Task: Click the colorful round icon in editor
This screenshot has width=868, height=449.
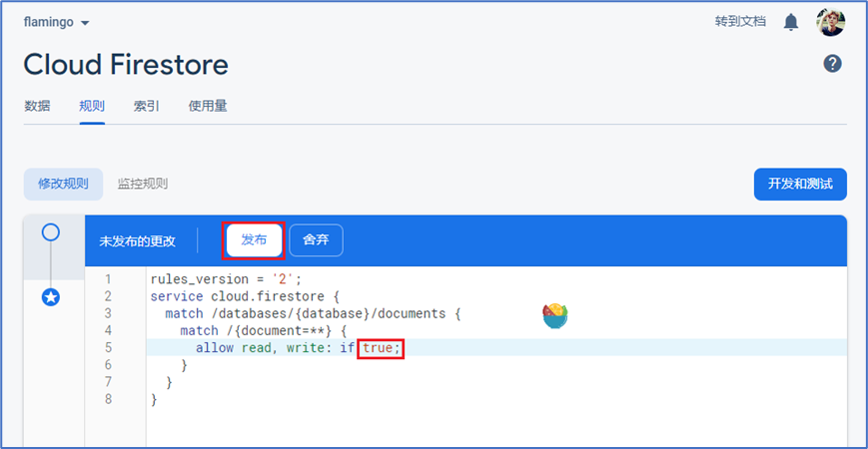Action: [x=555, y=316]
